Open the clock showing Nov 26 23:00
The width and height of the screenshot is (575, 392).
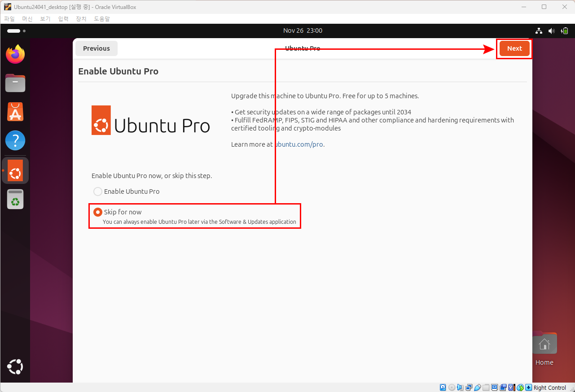[x=303, y=30]
